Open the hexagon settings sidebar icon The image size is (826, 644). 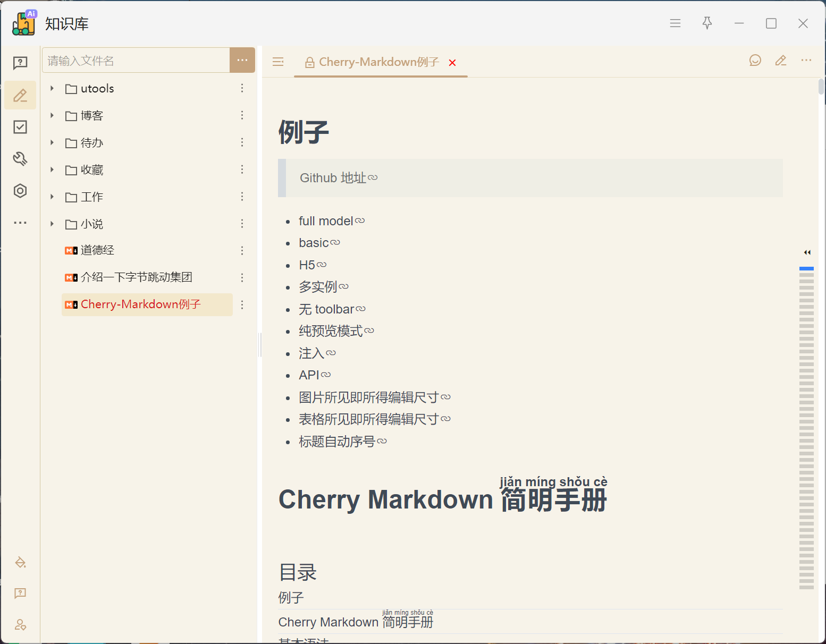click(x=20, y=191)
